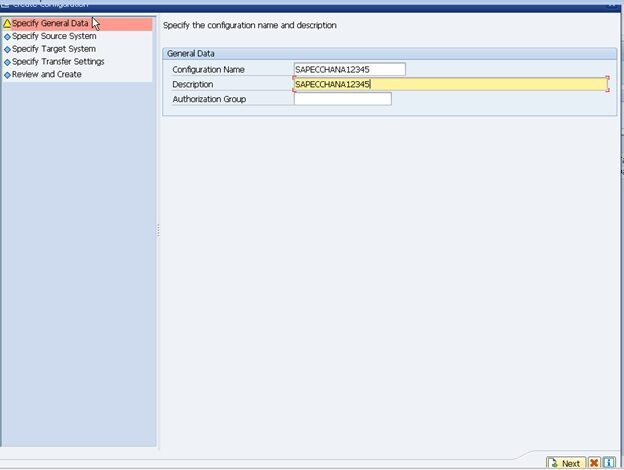Open the blue information icon
The image size is (624, 470).
(x=608, y=463)
